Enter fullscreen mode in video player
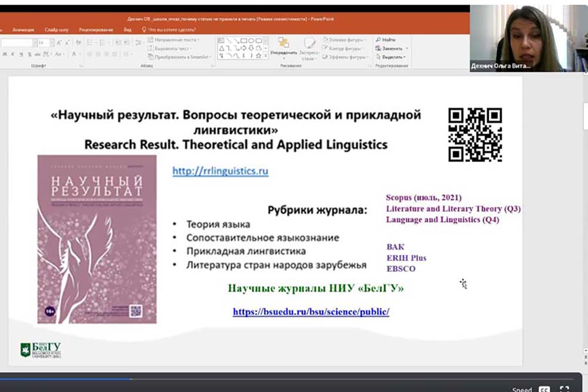The width and height of the screenshot is (588, 392). (564, 388)
